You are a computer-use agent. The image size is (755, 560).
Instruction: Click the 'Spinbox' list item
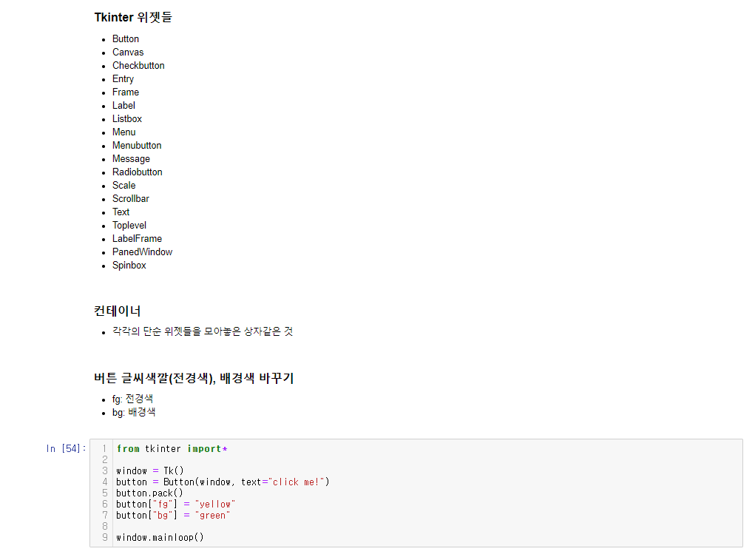click(129, 266)
